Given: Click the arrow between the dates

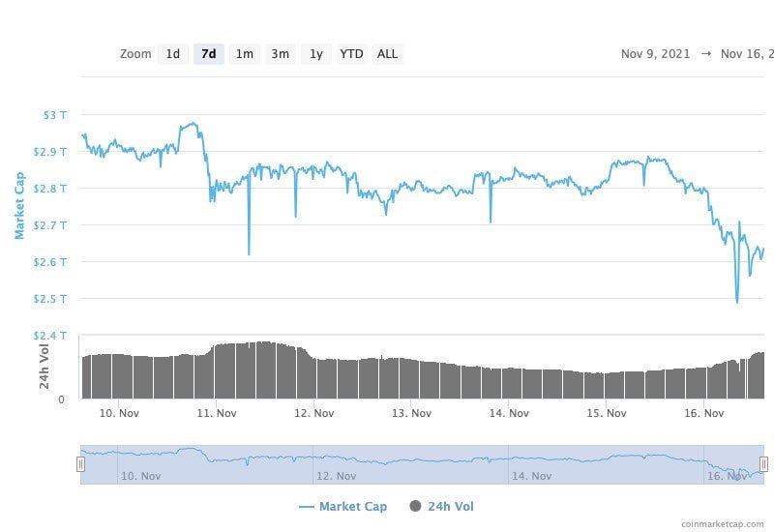Looking at the screenshot, I should 705,54.
